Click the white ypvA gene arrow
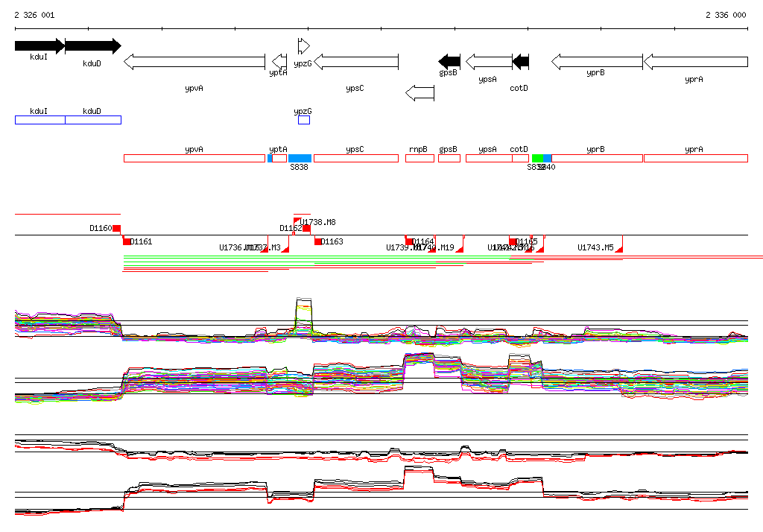The height and width of the screenshot is (532, 763). [194, 62]
